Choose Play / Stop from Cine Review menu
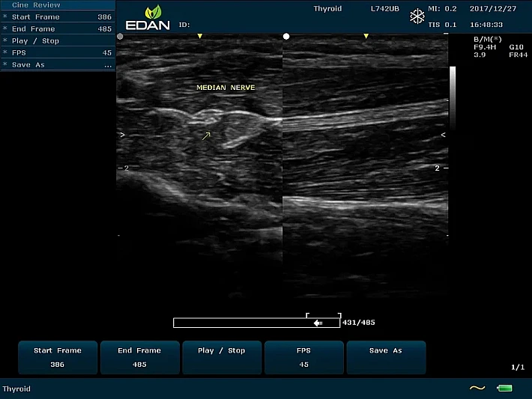The width and height of the screenshot is (532, 399). pos(58,40)
